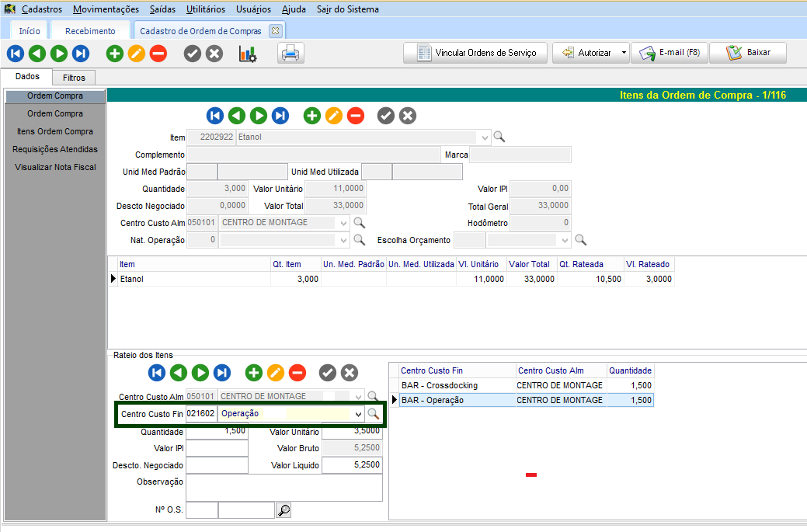Screen dimensions: 807x532
Task: Click the printer icon in main toolbar
Action: (290, 54)
